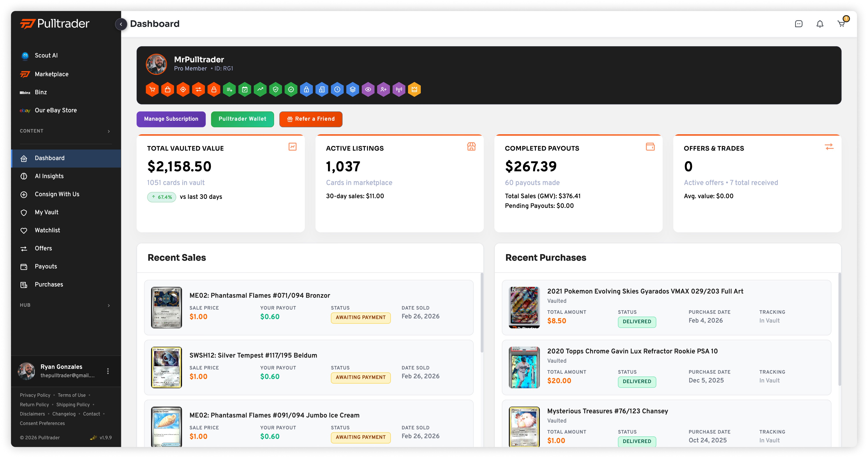Image resolution: width=868 pixels, height=458 pixels.
Task: Open the shopping cart icon
Action: coord(841,24)
